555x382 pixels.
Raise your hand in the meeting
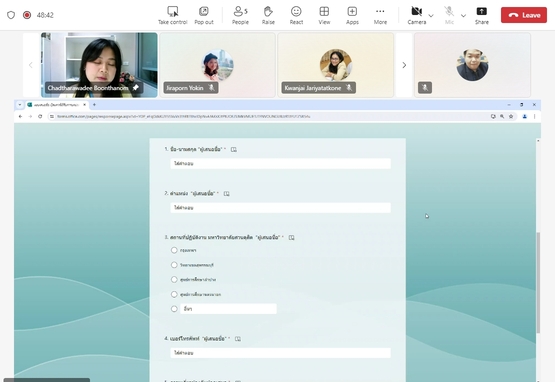click(x=268, y=15)
